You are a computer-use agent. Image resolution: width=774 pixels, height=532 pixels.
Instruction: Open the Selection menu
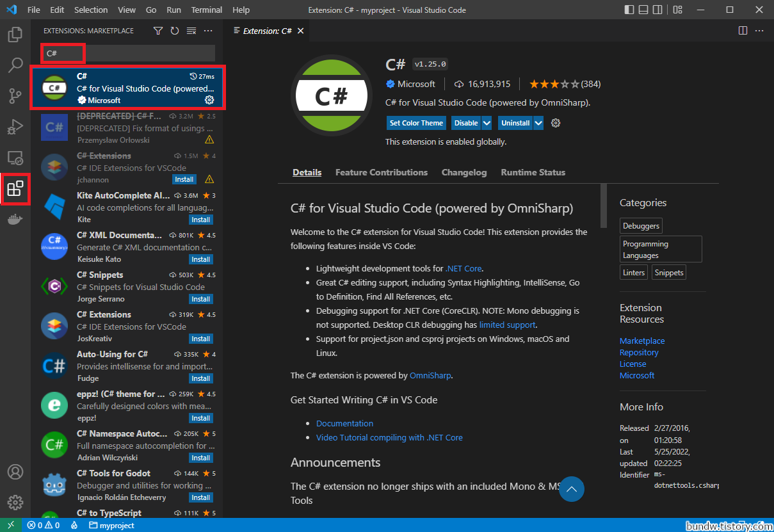pos(91,10)
